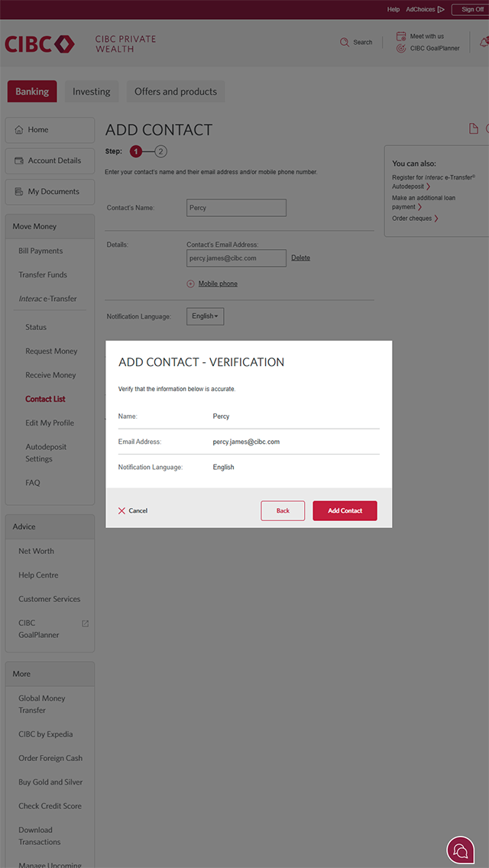Image resolution: width=489 pixels, height=868 pixels.
Task: Click the Move Money section header
Action: pyautogui.click(x=50, y=226)
